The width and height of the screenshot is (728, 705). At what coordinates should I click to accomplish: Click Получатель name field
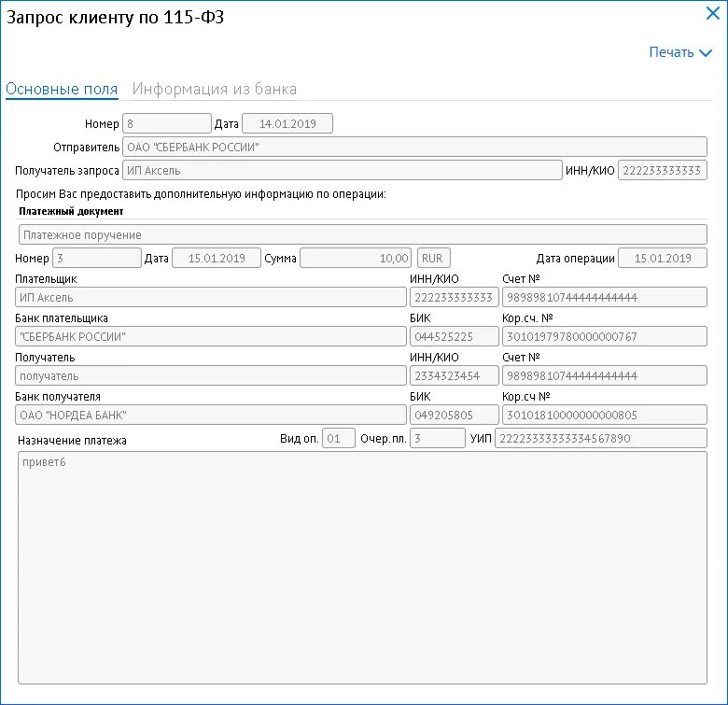coord(211,375)
